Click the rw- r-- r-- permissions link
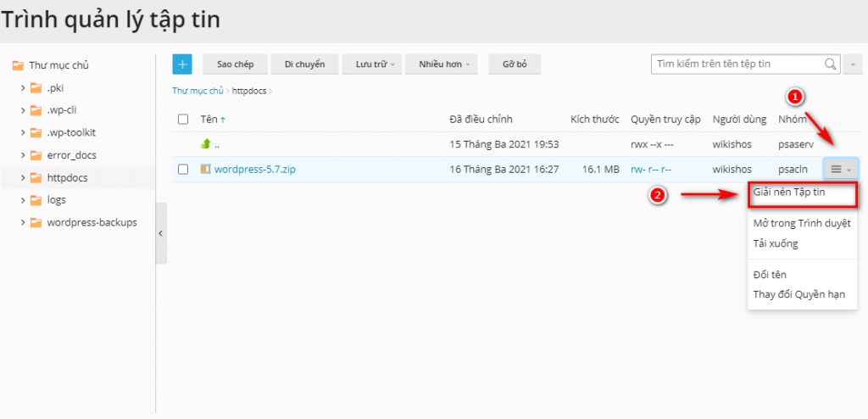This screenshot has height=419, width=868. tap(651, 170)
